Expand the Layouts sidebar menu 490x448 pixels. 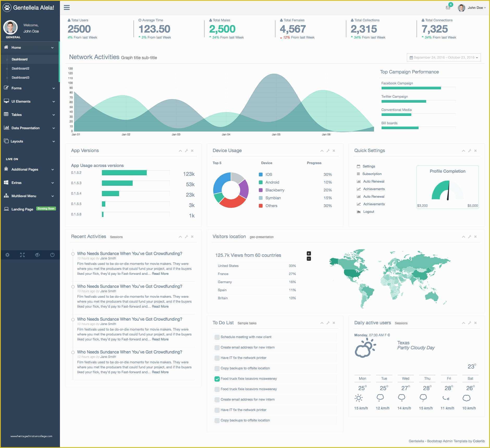[x=30, y=141]
